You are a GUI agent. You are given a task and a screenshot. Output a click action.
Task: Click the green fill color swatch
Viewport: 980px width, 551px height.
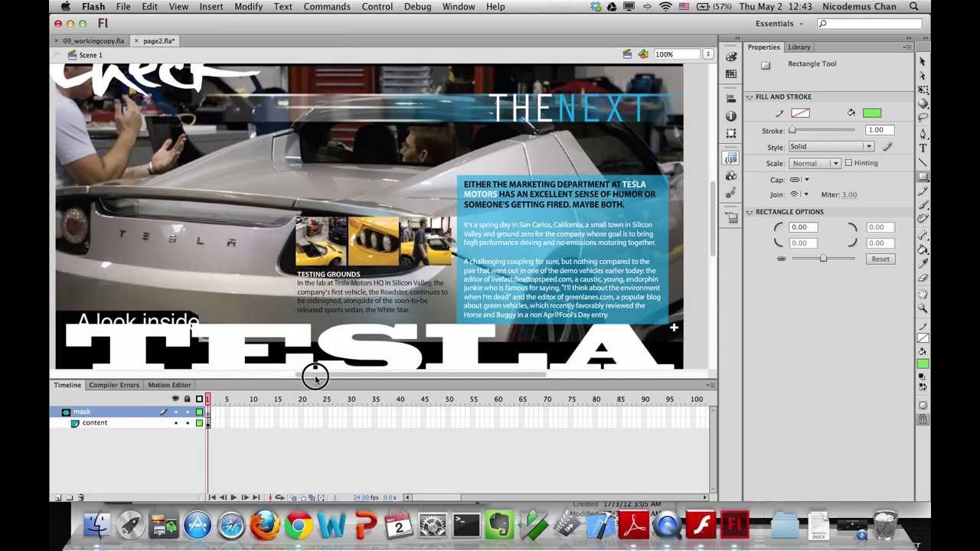(x=871, y=113)
